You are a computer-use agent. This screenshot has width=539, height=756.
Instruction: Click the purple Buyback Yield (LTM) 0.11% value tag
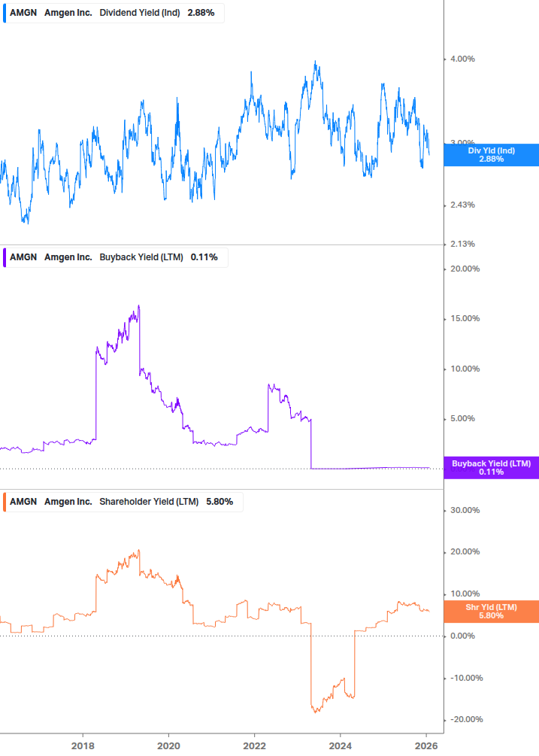[x=492, y=468]
